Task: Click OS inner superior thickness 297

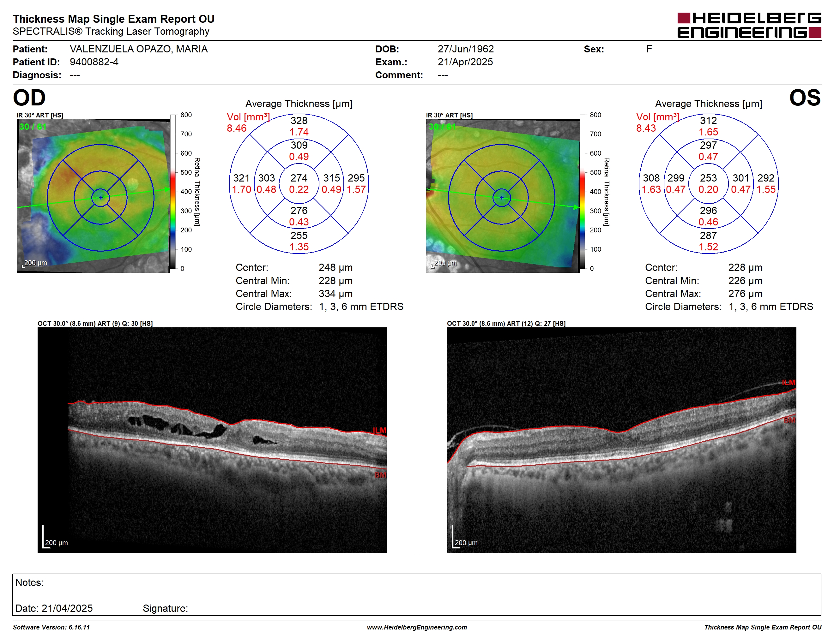Action: pyautogui.click(x=708, y=145)
